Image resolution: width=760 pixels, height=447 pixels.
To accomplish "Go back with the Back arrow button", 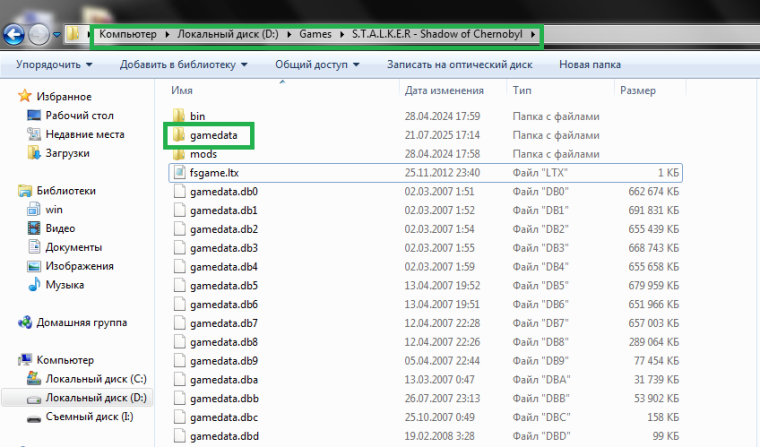I will pyautogui.click(x=14, y=34).
